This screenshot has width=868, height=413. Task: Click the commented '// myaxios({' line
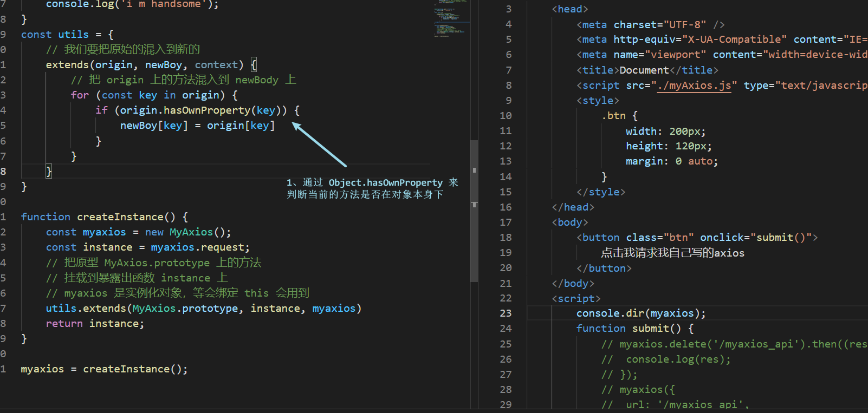[638, 389]
